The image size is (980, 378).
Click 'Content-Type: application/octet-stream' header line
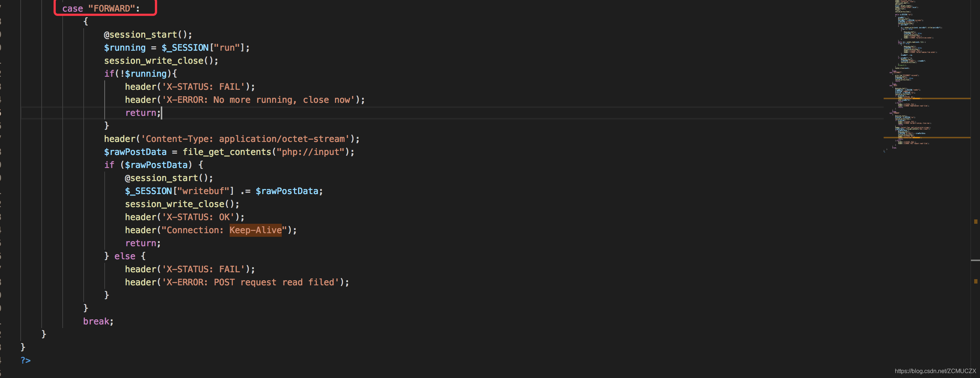point(232,139)
